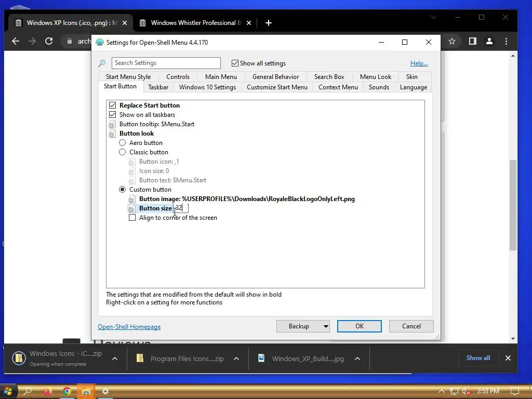Open the Chrome profile icon
The image size is (532, 399).
coord(489,42)
